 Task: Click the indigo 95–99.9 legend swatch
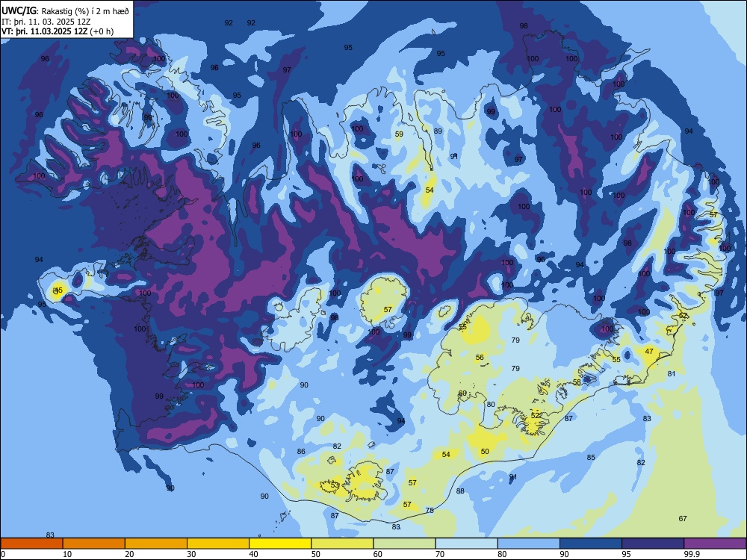click(x=653, y=544)
